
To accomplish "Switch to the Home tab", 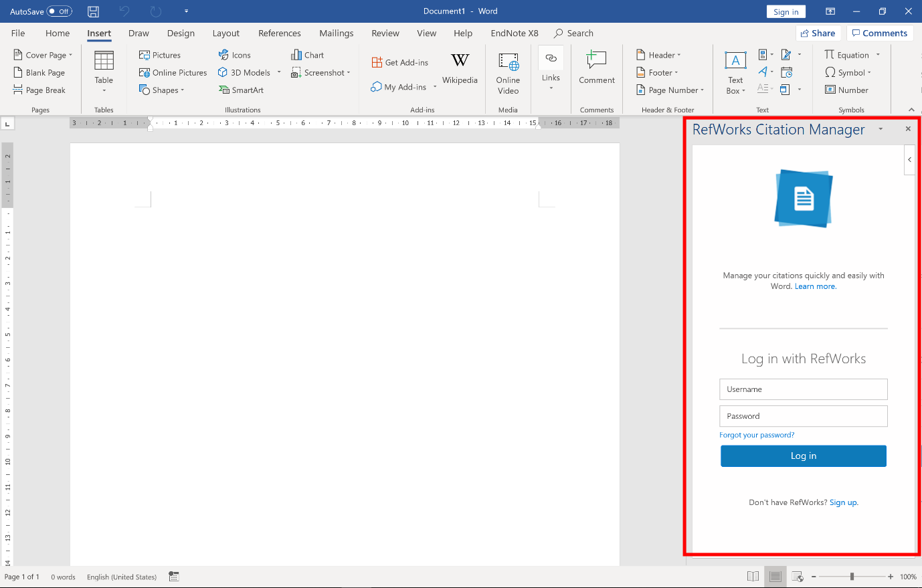I will pyautogui.click(x=58, y=33).
